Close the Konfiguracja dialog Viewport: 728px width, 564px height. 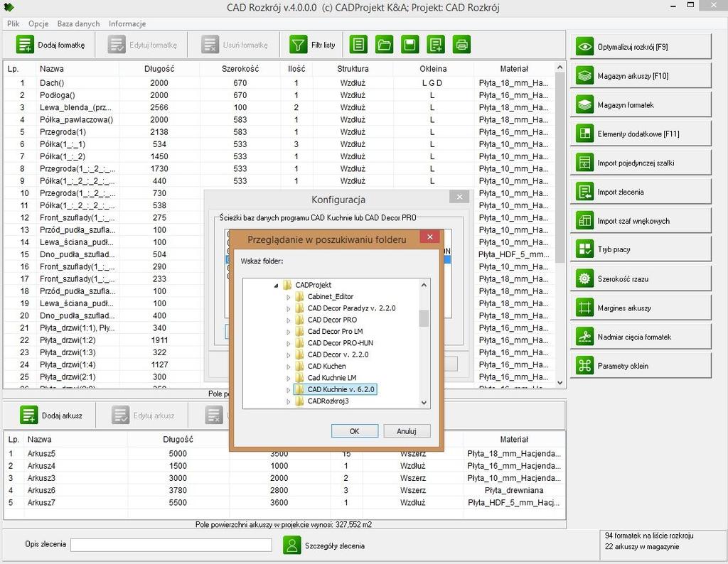(459, 197)
